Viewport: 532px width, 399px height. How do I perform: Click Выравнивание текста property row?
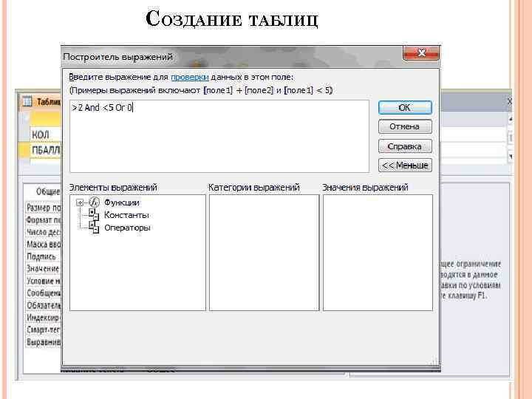[43, 342]
